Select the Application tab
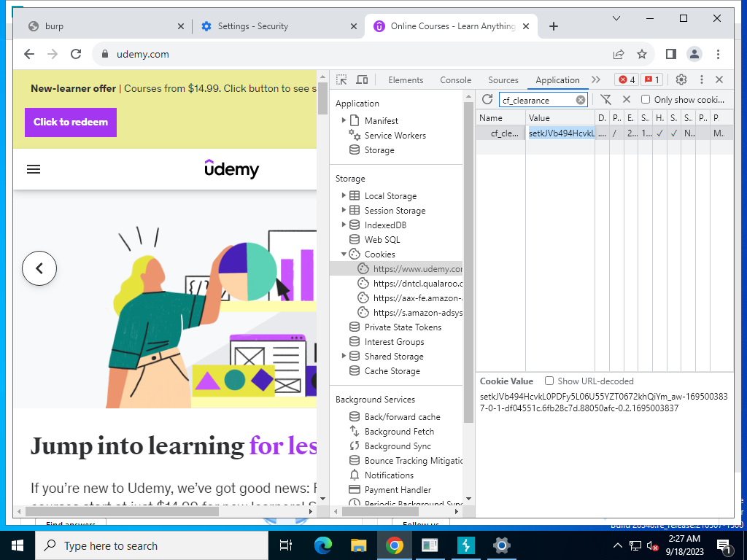This screenshot has height=560, width=747. [557, 80]
